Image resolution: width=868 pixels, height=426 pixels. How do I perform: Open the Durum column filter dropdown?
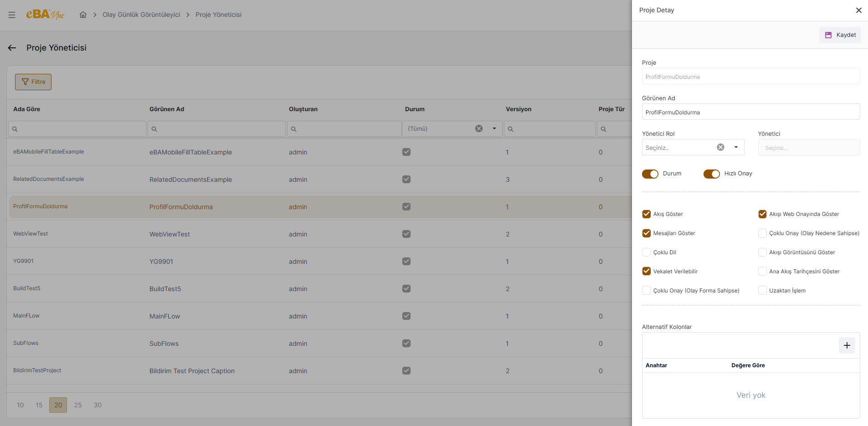(494, 128)
